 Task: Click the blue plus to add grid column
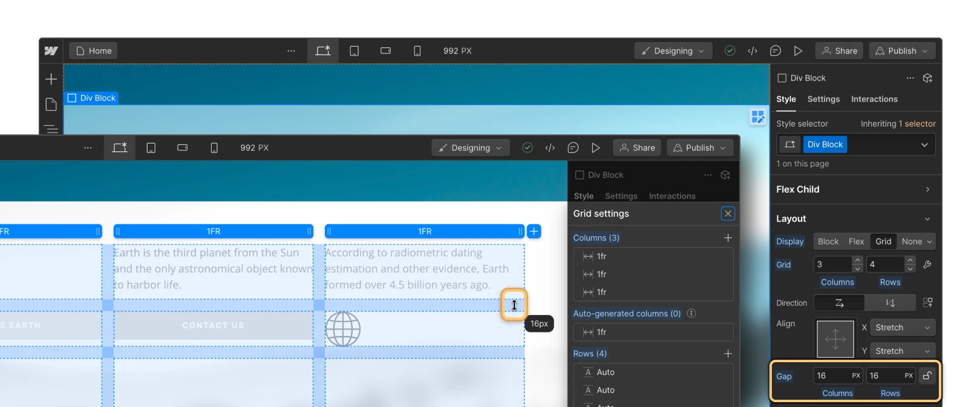(534, 231)
